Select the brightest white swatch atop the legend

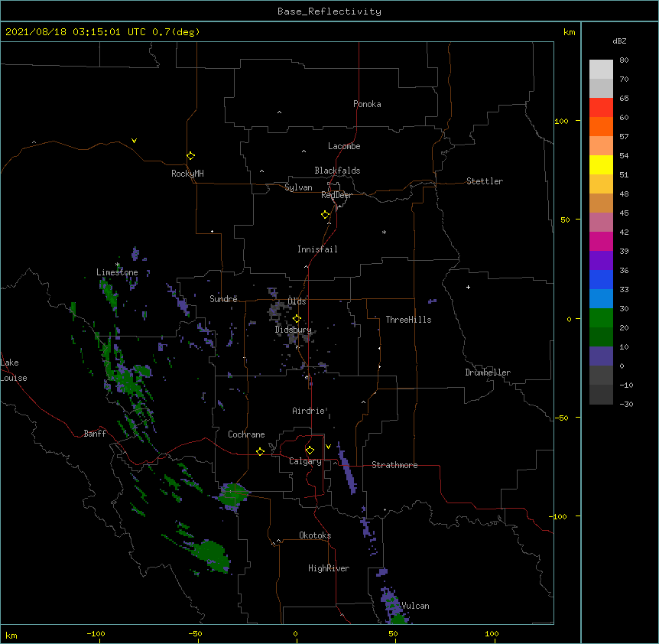601,70
